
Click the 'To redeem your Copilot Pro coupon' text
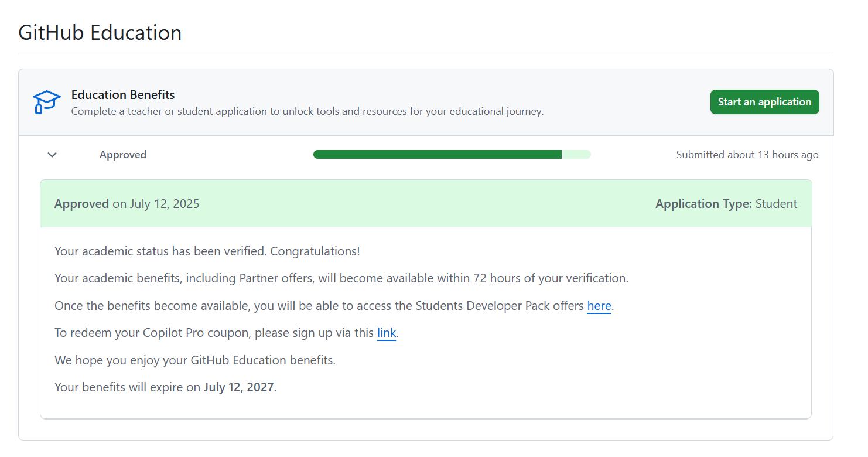point(214,333)
